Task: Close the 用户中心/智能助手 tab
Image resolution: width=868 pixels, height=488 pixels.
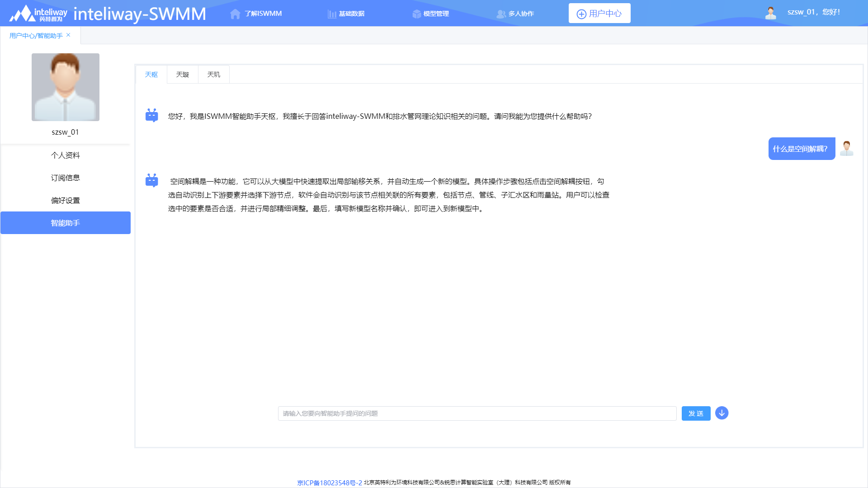Action: (68, 35)
